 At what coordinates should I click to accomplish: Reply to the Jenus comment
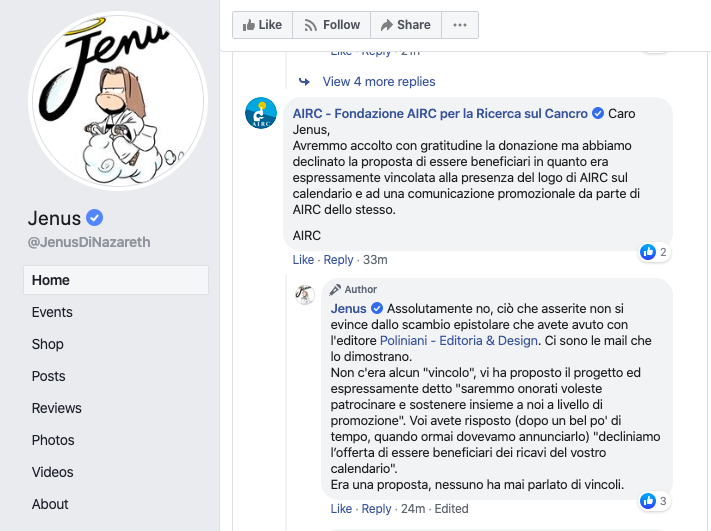pyautogui.click(x=376, y=509)
